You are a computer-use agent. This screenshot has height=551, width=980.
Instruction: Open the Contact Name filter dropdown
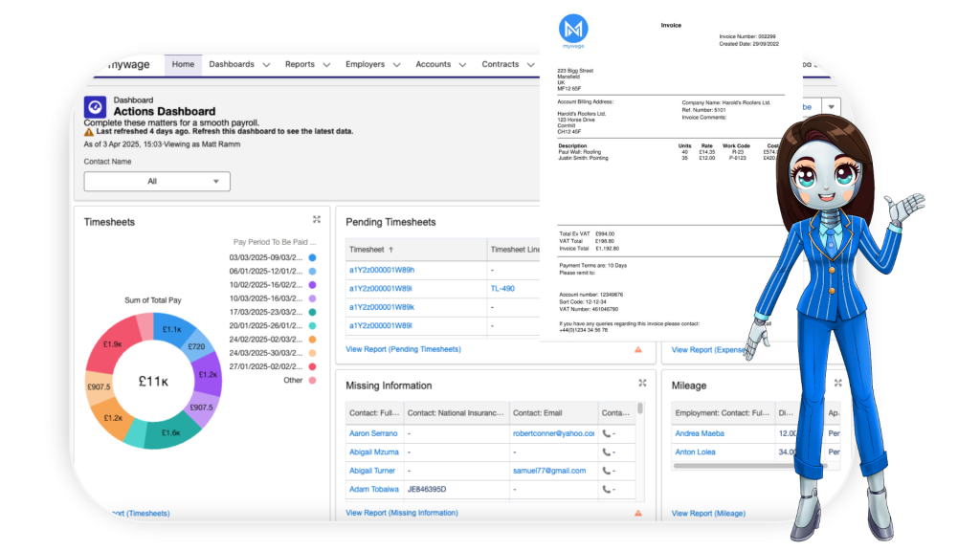tap(157, 181)
